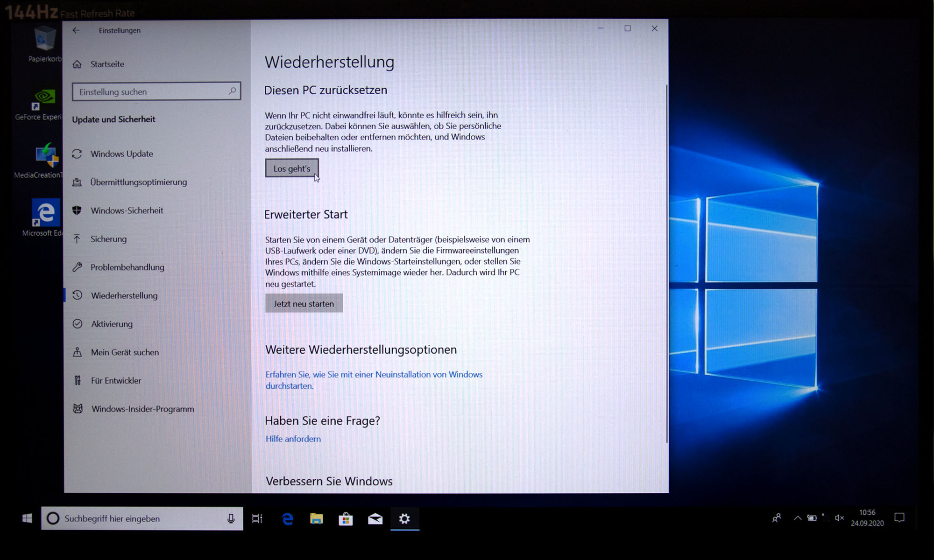Close the Einstellungen window
Viewport: 934px width, 560px height.
(655, 28)
